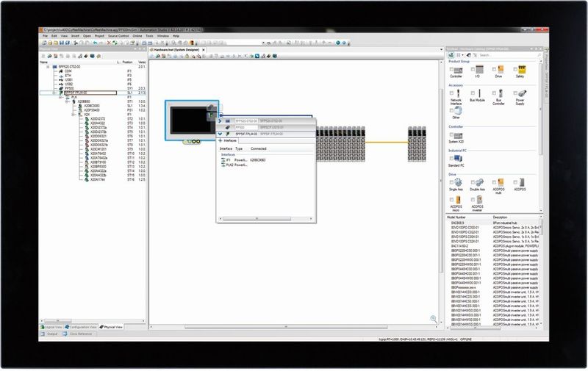Collapse the 5PP5IF.FPLM-00 tree node
The height and width of the screenshot is (371, 588).
[54, 93]
